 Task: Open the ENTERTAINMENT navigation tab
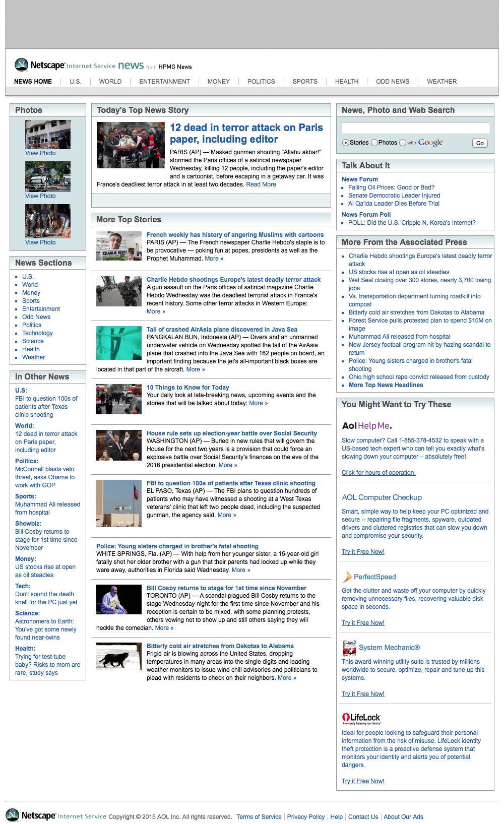164,82
